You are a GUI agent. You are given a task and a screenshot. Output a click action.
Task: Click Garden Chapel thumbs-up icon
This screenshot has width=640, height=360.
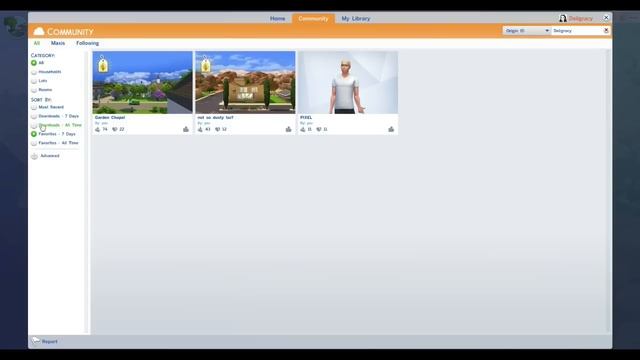pos(186,129)
